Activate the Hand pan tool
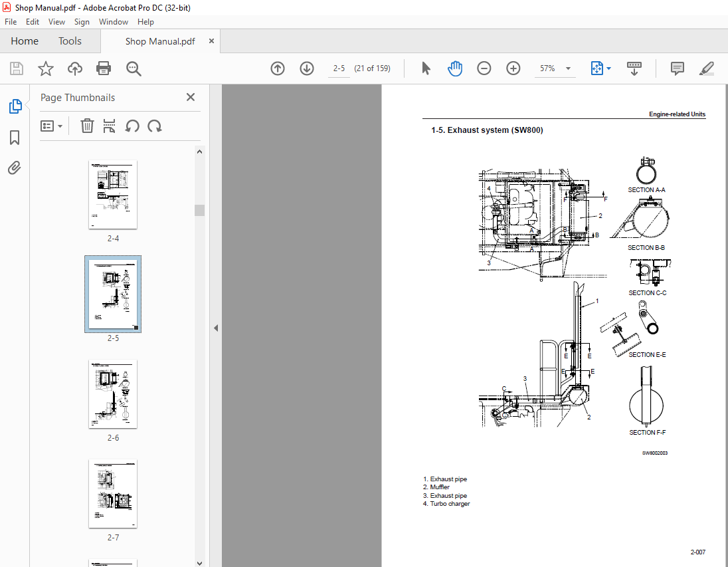The width and height of the screenshot is (728, 567). (455, 68)
